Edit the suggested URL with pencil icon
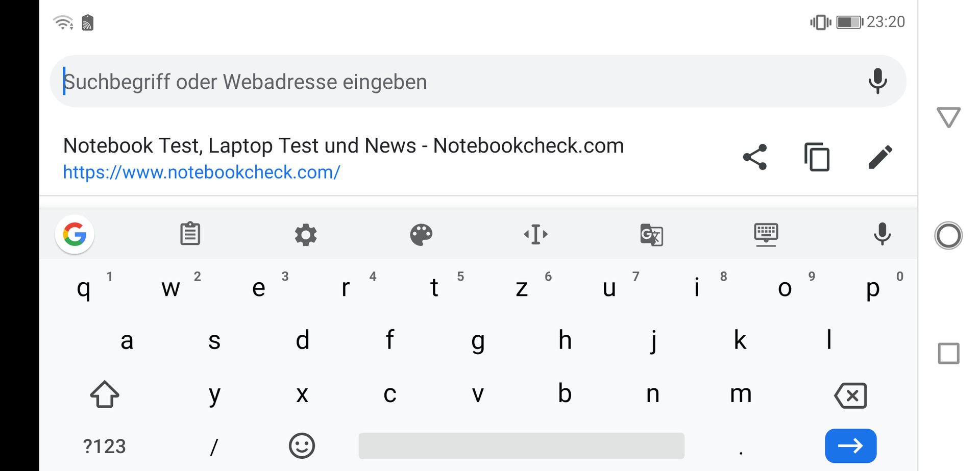The height and width of the screenshot is (471, 980). point(880,157)
